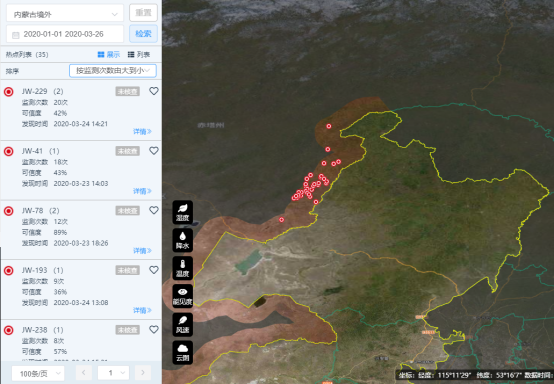Show the cloud map (云图) layer
The image size is (554, 384).
click(x=183, y=353)
